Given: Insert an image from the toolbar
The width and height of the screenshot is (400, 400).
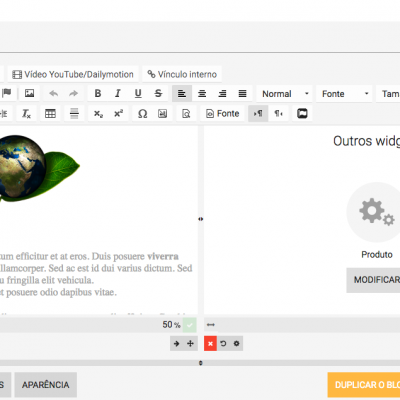Looking at the screenshot, I should [29, 93].
